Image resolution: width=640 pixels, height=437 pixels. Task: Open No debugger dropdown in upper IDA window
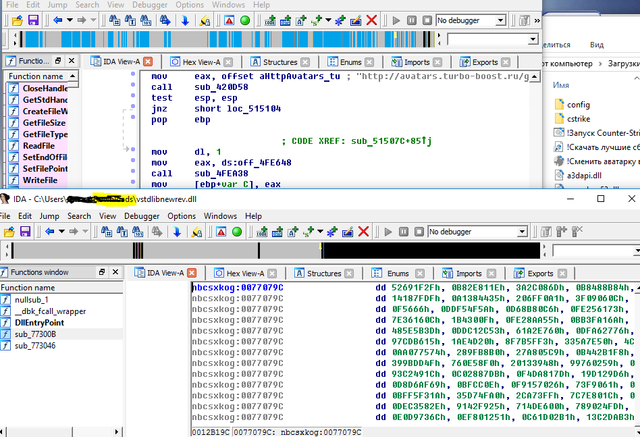[500, 20]
